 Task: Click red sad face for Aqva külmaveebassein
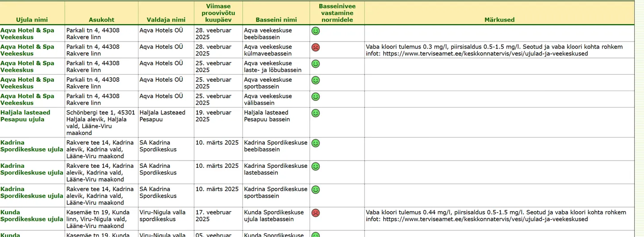click(315, 47)
